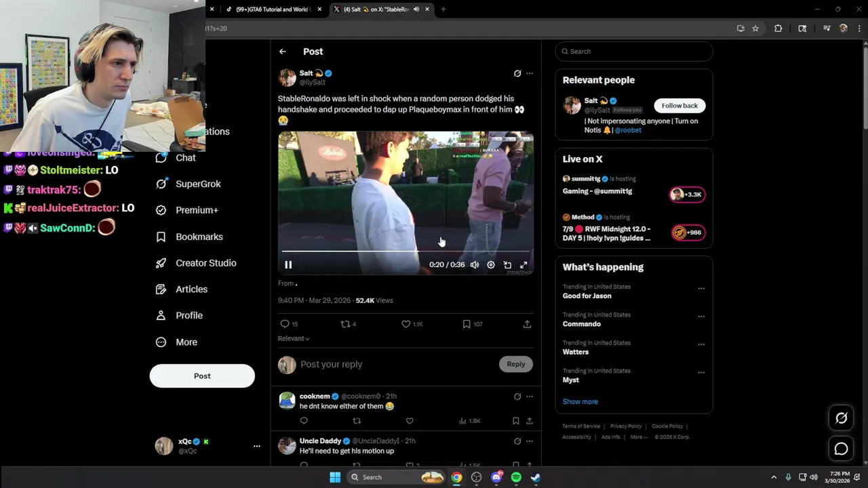Open video playback settings gear

(491, 265)
